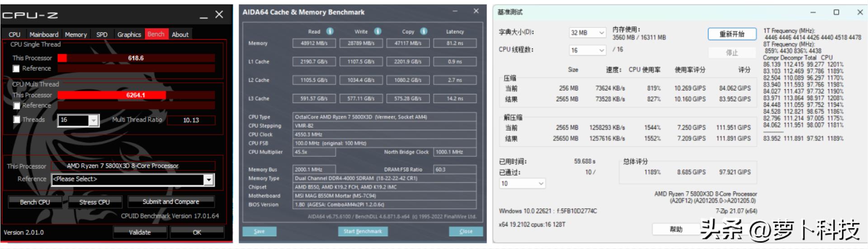The height and width of the screenshot is (249, 868).
Task: Click the CPU Clock field 4550.3 MHz
Action: pyautogui.click(x=385, y=135)
